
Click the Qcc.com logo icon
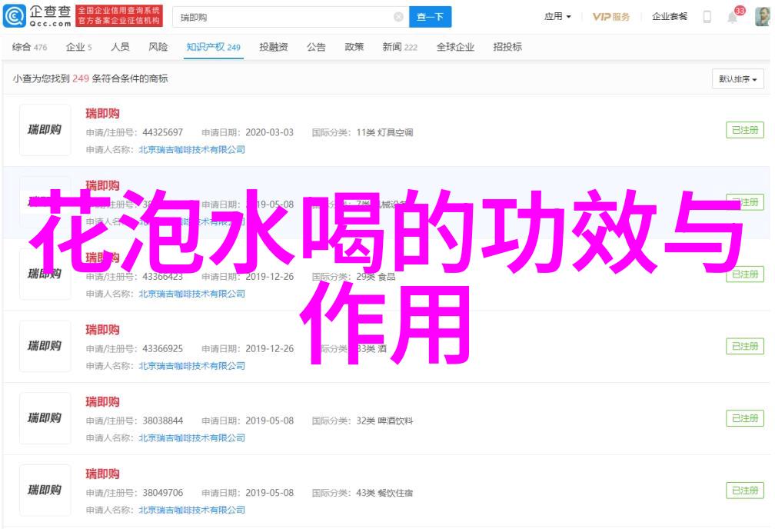[x=15, y=16]
